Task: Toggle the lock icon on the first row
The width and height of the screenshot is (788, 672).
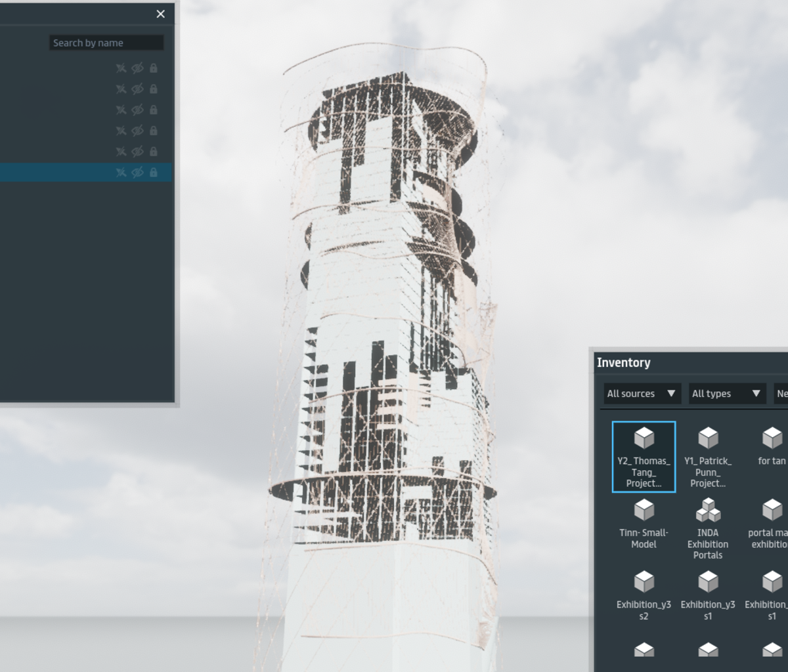Action: [154, 68]
